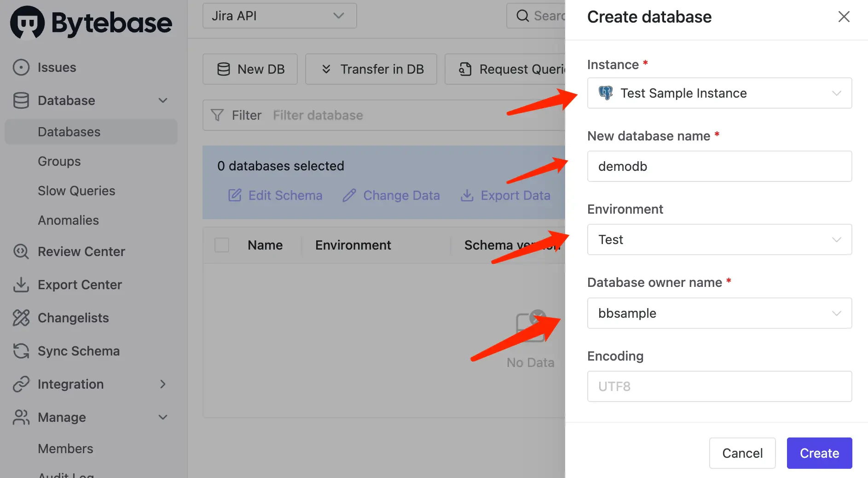
Task: Click the New database name field
Action: (719, 166)
